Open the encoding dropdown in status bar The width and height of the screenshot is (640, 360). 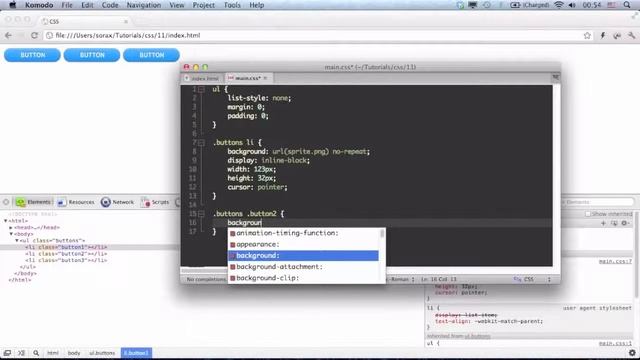[x=401, y=280]
